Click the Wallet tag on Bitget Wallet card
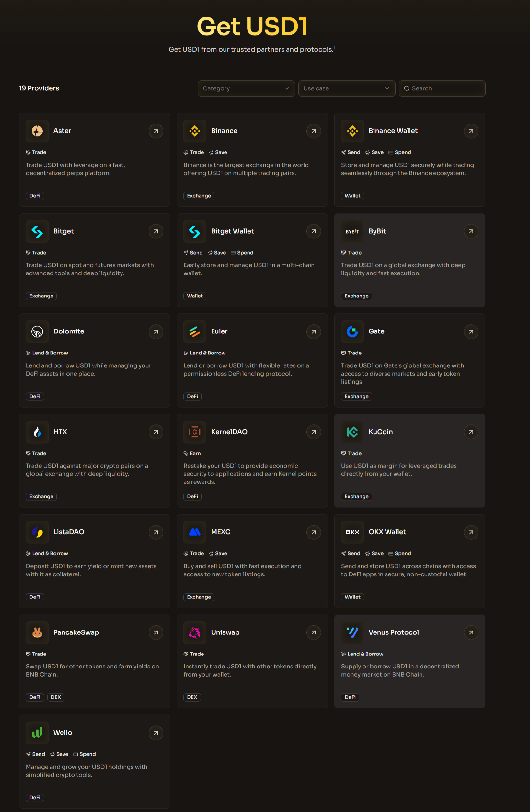 click(x=195, y=296)
